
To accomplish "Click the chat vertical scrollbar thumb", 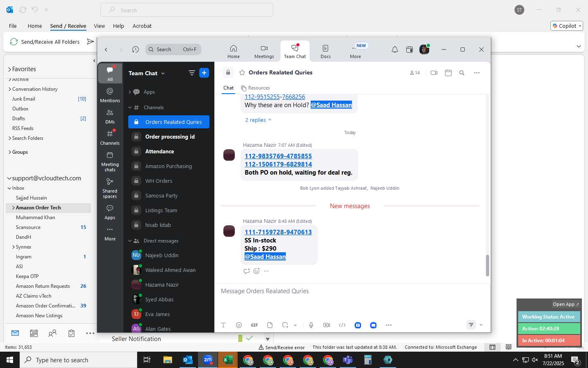I will (487, 265).
